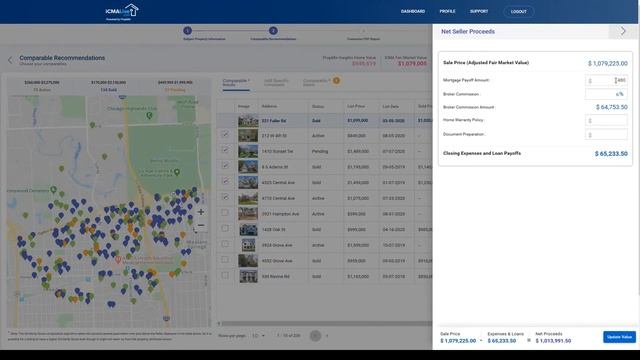
Task: Select the $64,753.50 broker commission amount
Action: pos(611,107)
